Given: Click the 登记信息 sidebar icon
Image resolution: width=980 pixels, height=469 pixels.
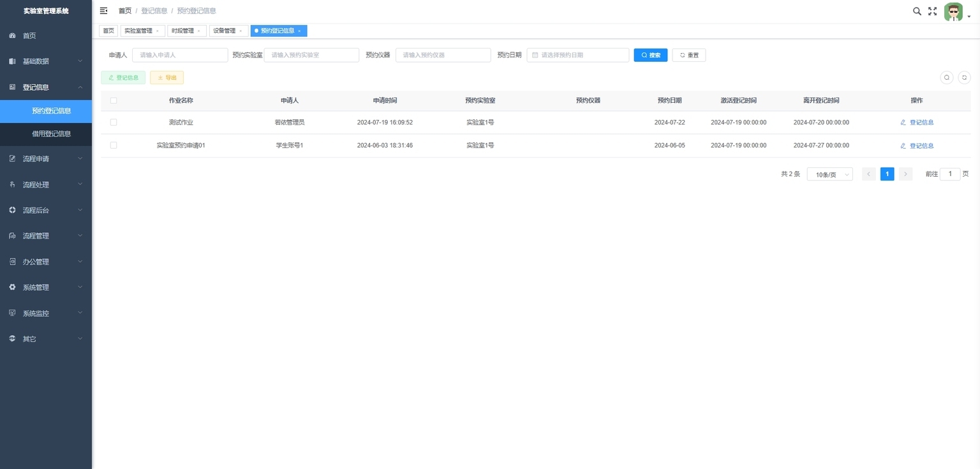Looking at the screenshot, I should pyautogui.click(x=12, y=87).
